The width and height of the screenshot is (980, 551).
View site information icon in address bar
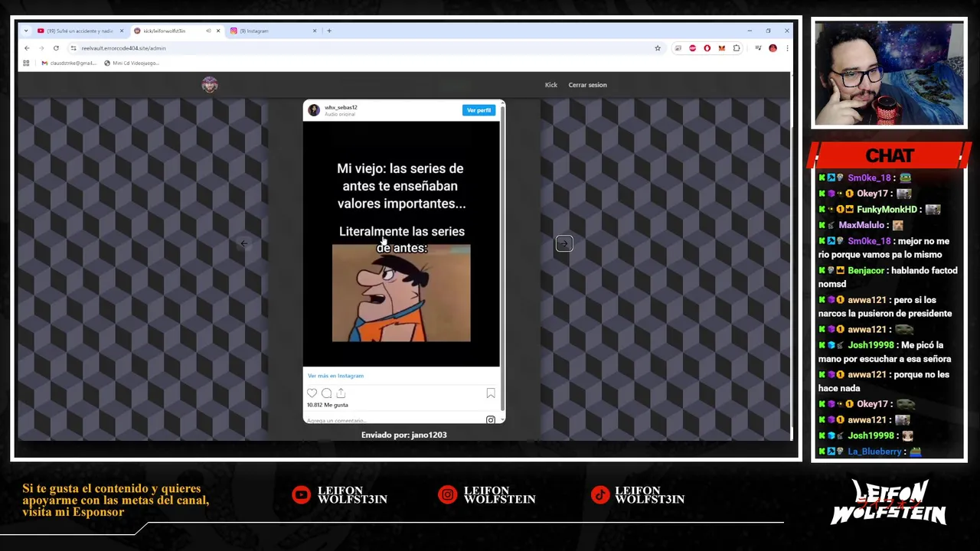[73, 48]
